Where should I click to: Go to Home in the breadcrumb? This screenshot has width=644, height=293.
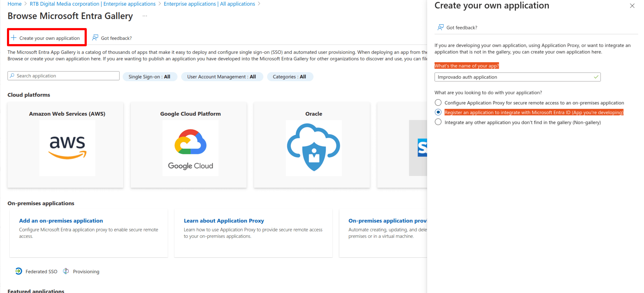coord(14,4)
